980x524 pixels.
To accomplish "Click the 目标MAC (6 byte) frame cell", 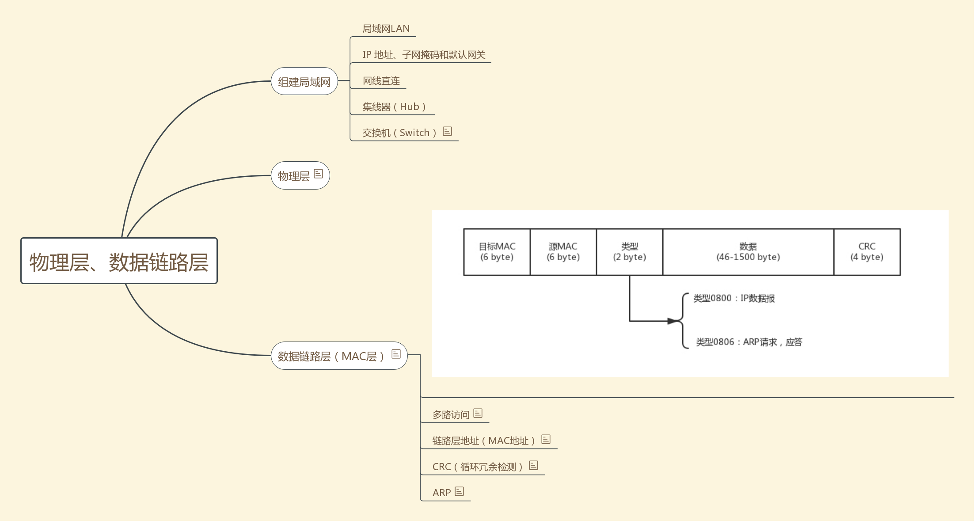I will coord(497,252).
